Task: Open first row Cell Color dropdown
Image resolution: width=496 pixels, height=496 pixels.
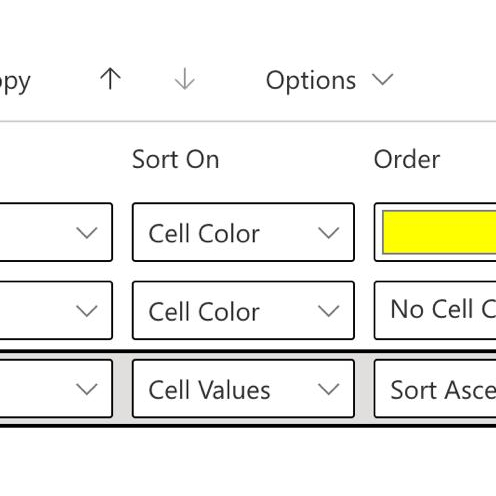Action: [243, 232]
